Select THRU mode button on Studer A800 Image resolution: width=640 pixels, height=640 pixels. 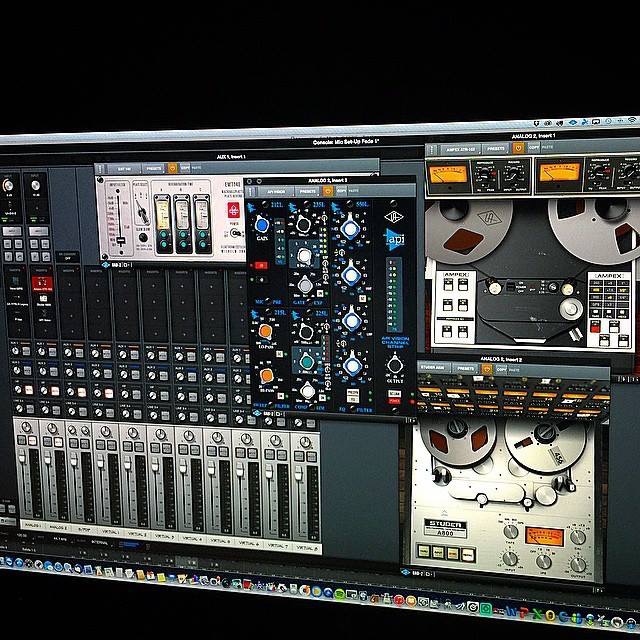pos(422,551)
